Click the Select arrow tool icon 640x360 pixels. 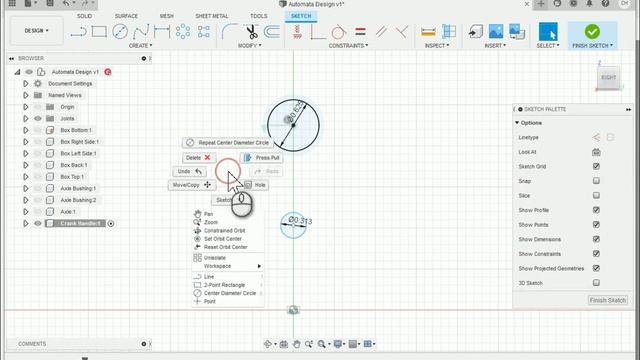(548, 31)
